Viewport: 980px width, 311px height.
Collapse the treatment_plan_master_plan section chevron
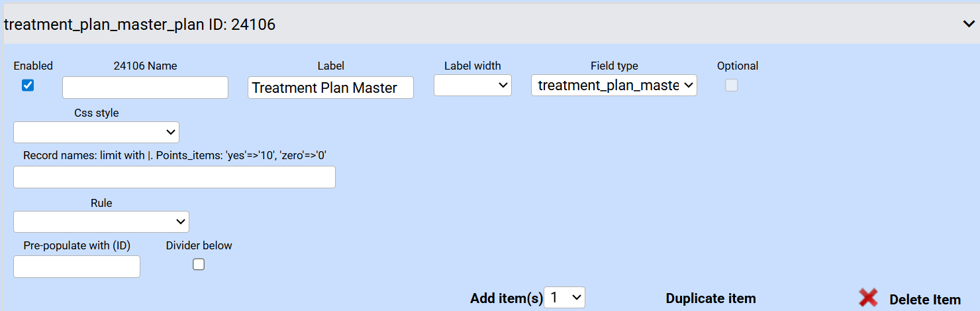[x=968, y=24]
